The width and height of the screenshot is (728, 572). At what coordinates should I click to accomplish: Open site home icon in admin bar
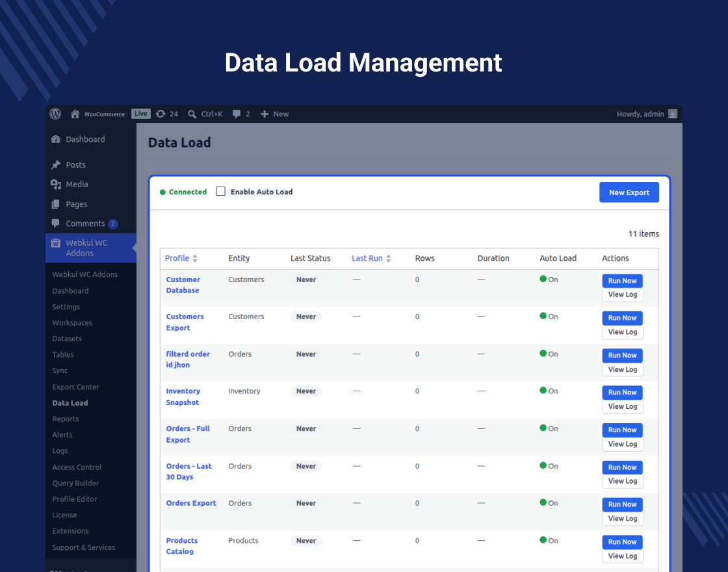pyautogui.click(x=75, y=114)
